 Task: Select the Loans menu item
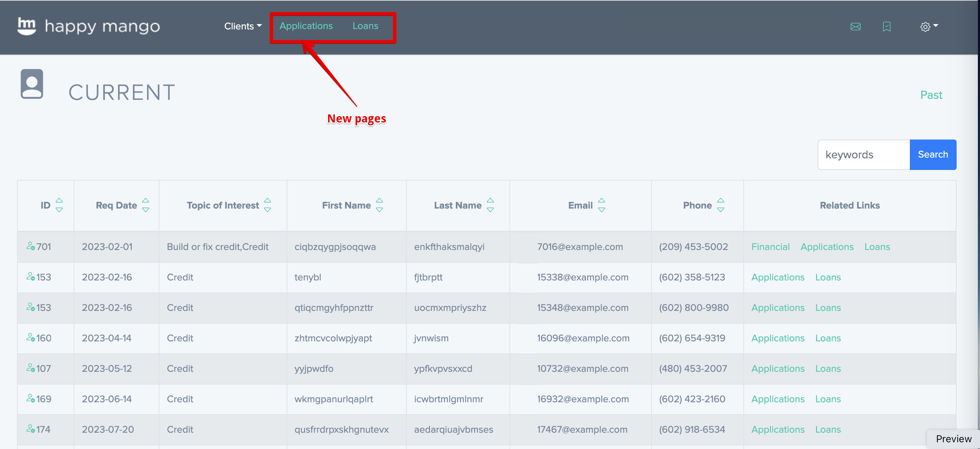pos(365,26)
